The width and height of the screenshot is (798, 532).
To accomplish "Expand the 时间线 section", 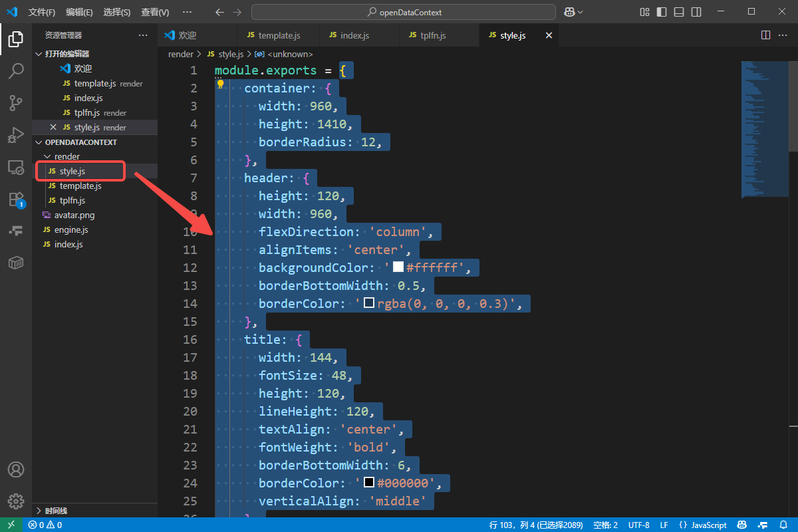I will 39,511.
